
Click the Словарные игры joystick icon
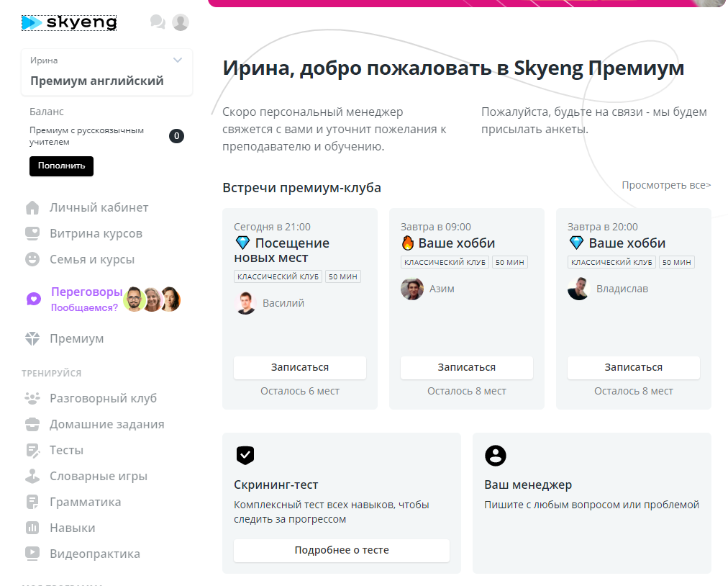point(32,476)
